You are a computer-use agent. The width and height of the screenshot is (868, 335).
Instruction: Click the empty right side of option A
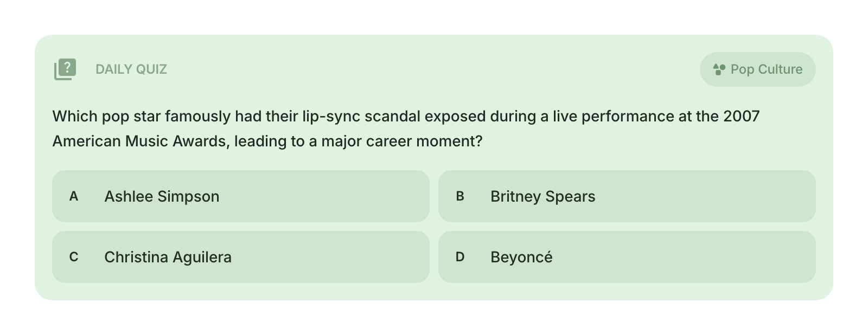347,196
